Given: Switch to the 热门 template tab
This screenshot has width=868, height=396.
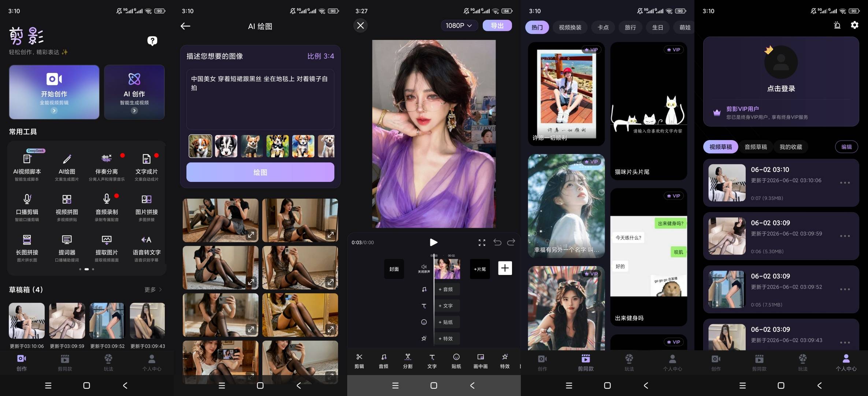Looking at the screenshot, I should pyautogui.click(x=537, y=27).
